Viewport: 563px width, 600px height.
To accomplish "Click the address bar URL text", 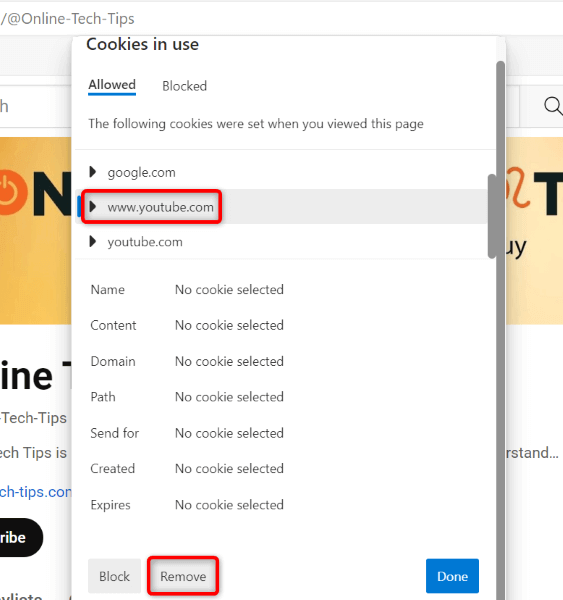I will [67, 18].
